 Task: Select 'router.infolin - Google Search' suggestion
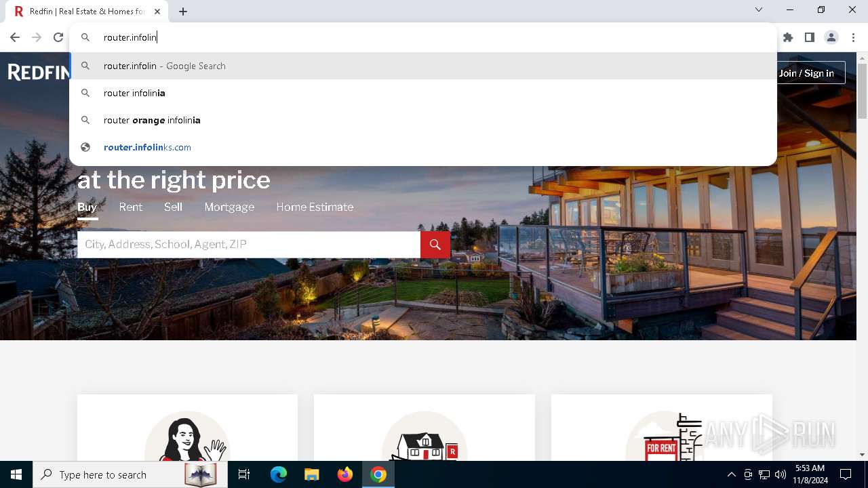coord(423,66)
